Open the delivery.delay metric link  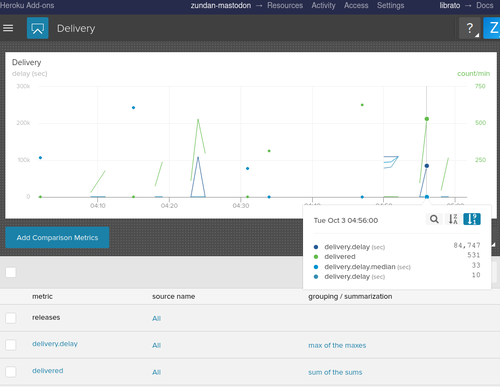coord(55,344)
